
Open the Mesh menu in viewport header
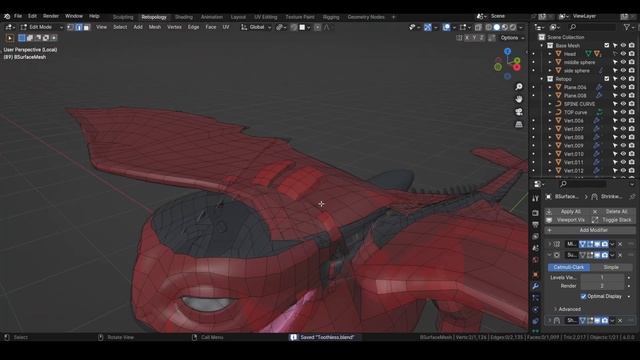coord(155,27)
